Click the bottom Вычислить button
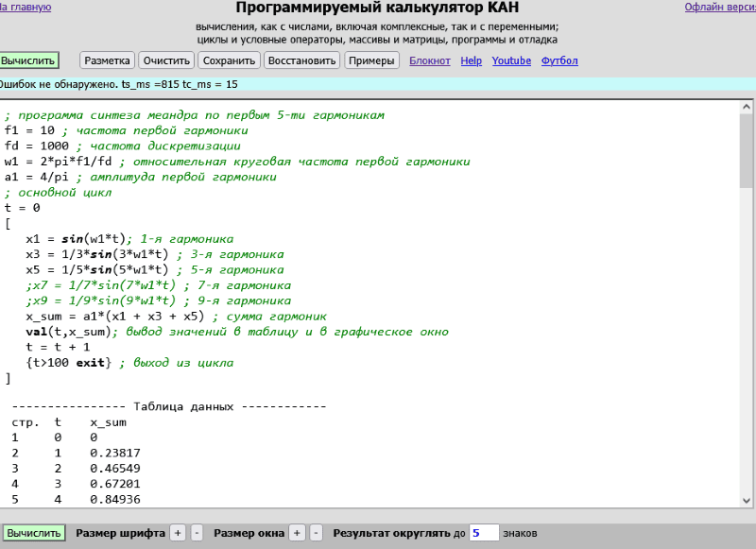 [x=34, y=533]
